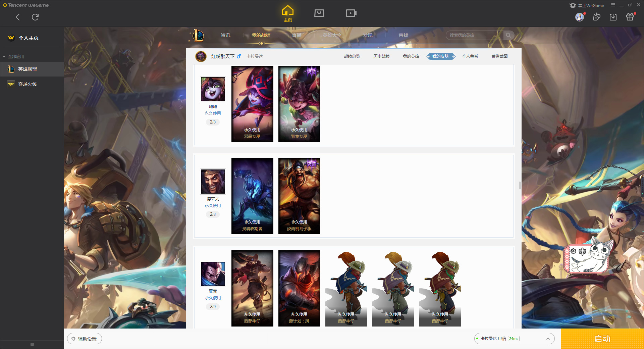Open the hamburger menu in title bar

[613, 5]
